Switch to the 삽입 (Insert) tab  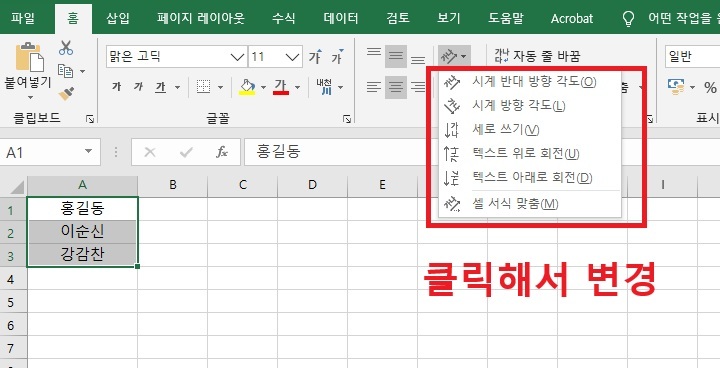(118, 18)
